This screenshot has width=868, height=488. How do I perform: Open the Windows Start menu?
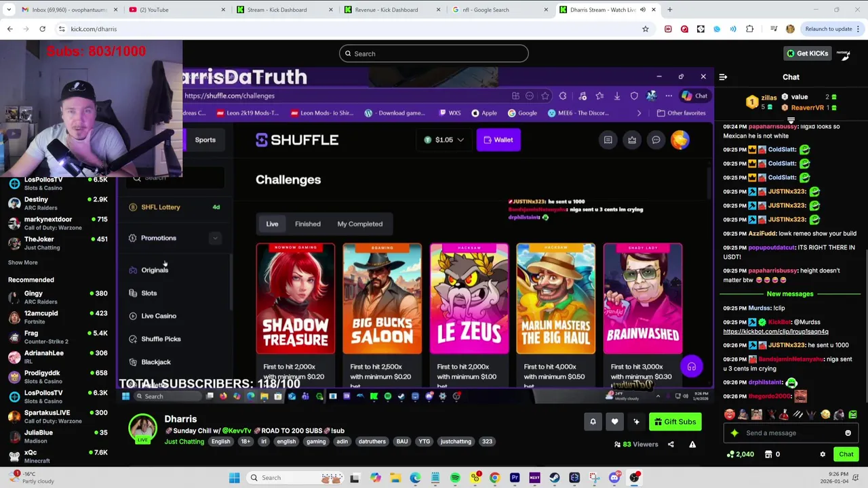coord(234,478)
